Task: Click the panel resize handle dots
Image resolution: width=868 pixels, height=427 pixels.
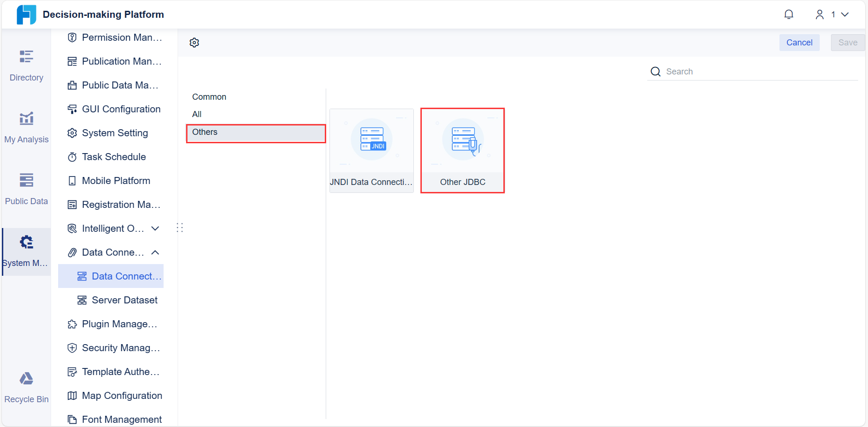Action: click(x=180, y=228)
